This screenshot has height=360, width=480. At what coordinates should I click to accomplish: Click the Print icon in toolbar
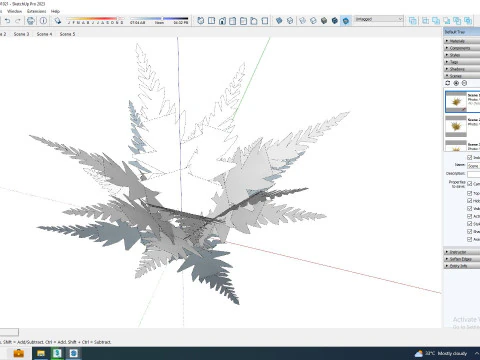pos(31,21)
